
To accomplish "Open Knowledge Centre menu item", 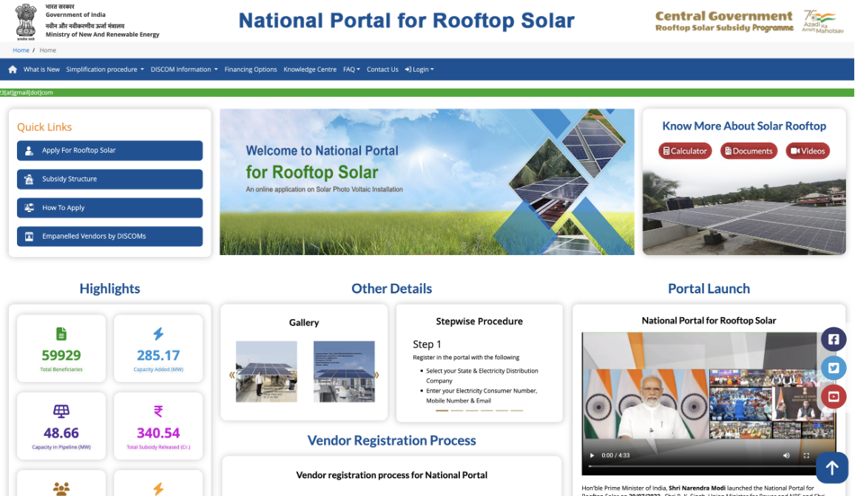I will [x=310, y=69].
